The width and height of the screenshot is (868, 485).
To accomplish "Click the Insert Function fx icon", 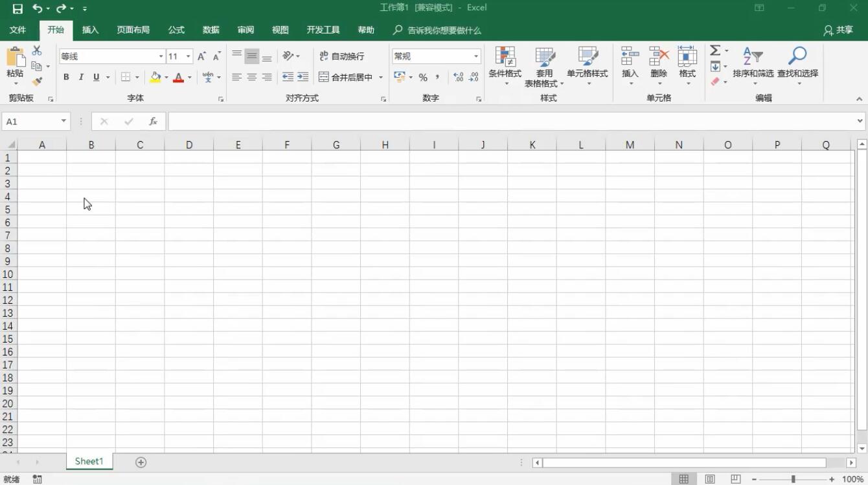I will (153, 121).
